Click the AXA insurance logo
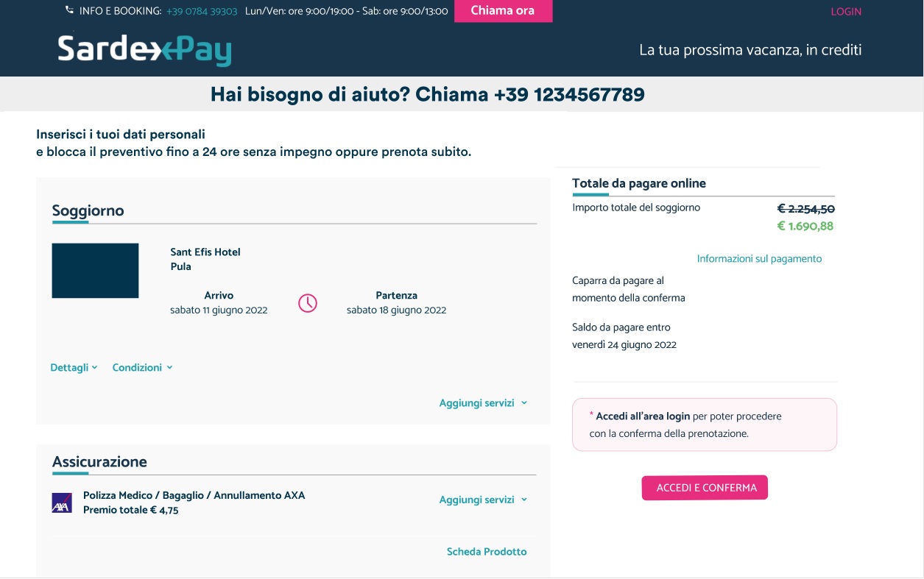 (x=62, y=502)
